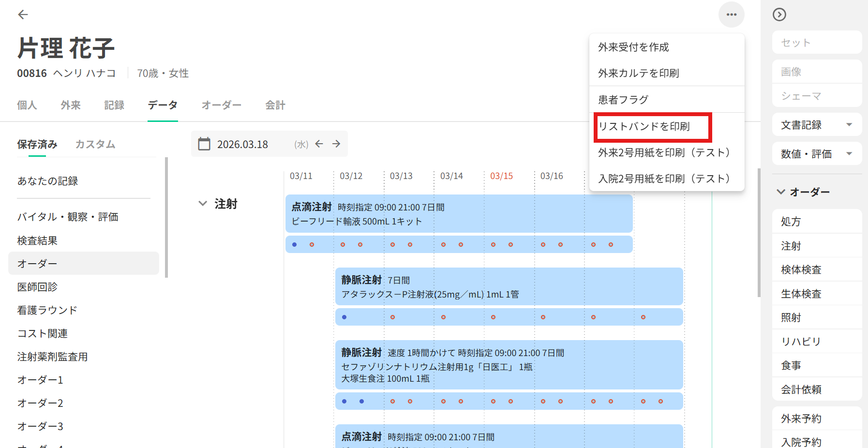Screen dimensions: 868x448
Task: Select オーダー in the left sidebar list
Action: pyautogui.click(x=84, y=264)
